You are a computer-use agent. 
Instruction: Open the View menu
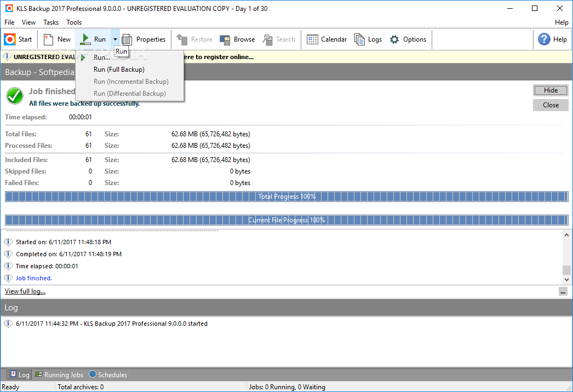(x=28, y=22)
